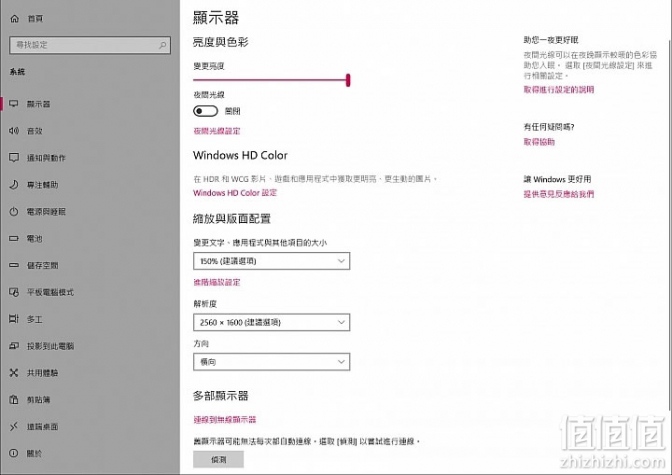672x475 pixels.
Task: Click the 剪貼簿 sidebar label
Action: click(38, 400)
